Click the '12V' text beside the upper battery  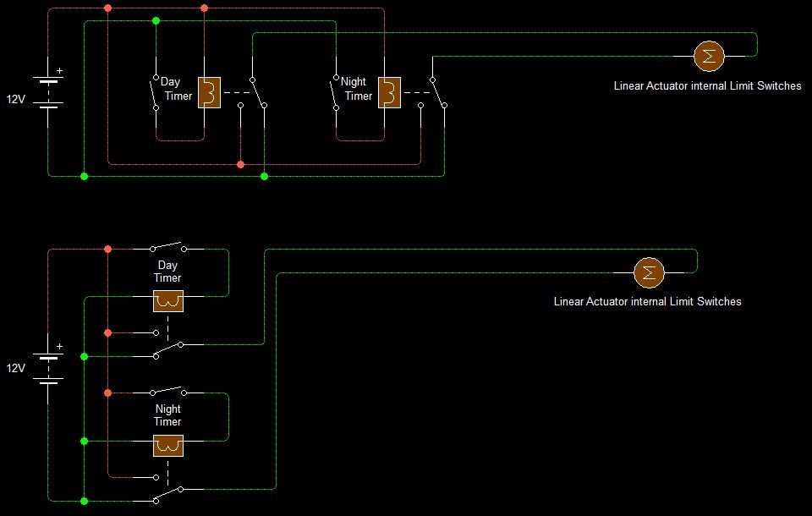[x=17, y=99]
